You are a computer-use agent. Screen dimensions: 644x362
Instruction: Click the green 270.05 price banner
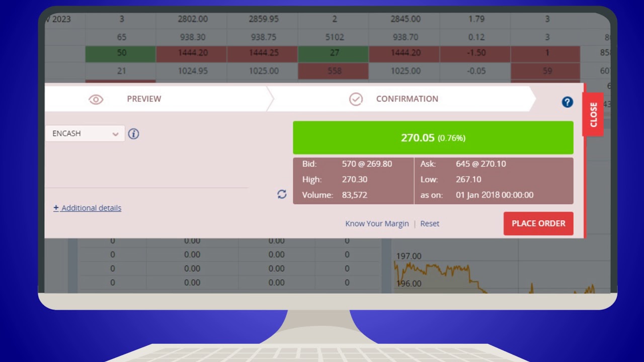[x=433, y=137]
